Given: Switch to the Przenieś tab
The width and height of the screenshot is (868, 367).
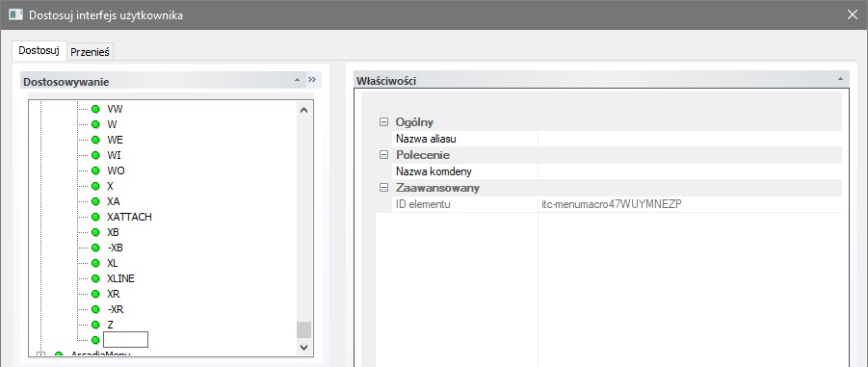Looking at the screenshot, I should coord(90,52).
